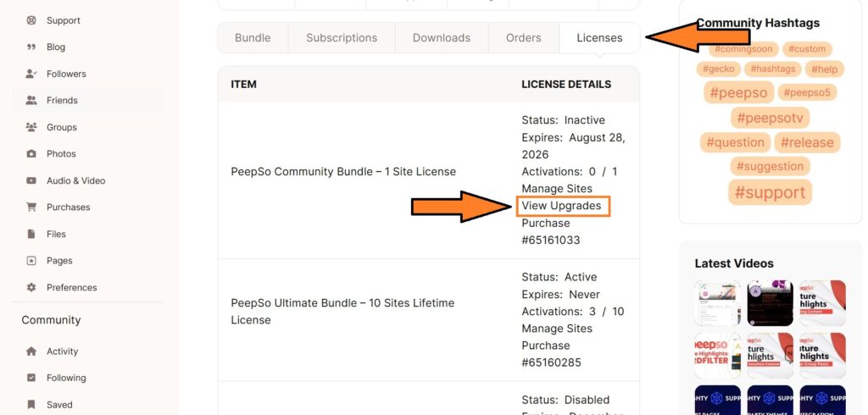
Task: Click the Preferences gear icon
Action: point(31,287)
